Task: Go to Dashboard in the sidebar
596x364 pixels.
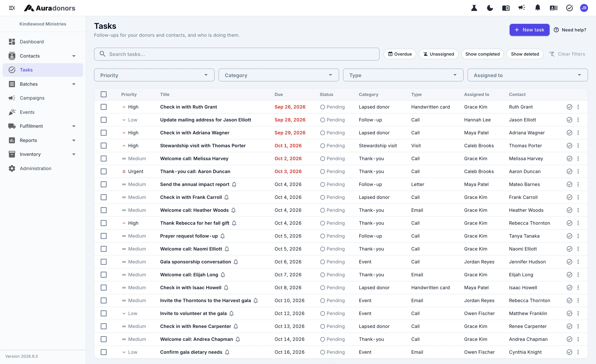Action: 43,42
